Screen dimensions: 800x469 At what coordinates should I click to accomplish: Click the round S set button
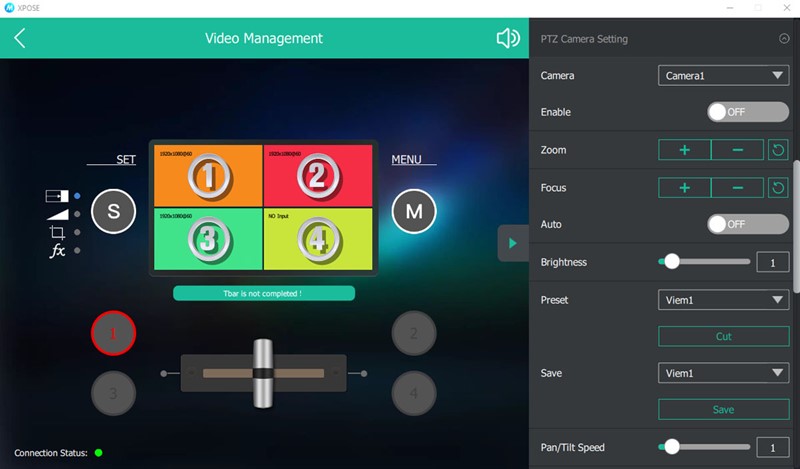[x=113, y=211]
